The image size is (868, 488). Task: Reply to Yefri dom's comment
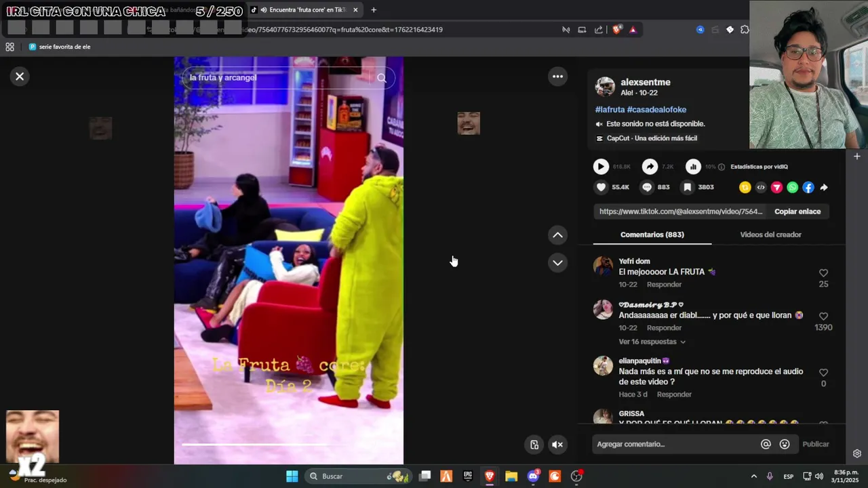[664, 285]
